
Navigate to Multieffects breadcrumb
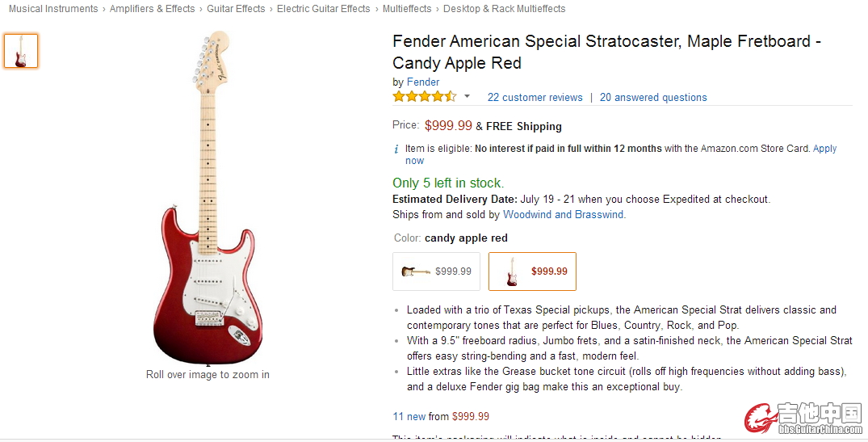coord(407,9)
